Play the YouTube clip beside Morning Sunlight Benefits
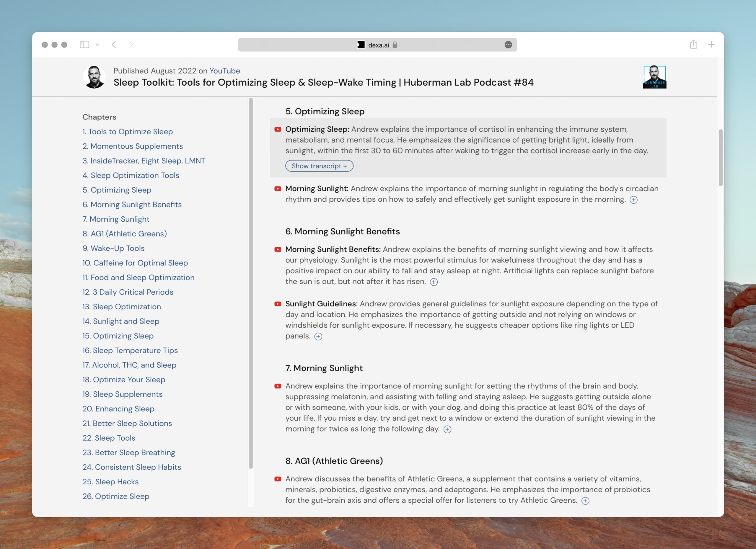The height and width of the screenshot is (549, 756). [x=278, y=249]
